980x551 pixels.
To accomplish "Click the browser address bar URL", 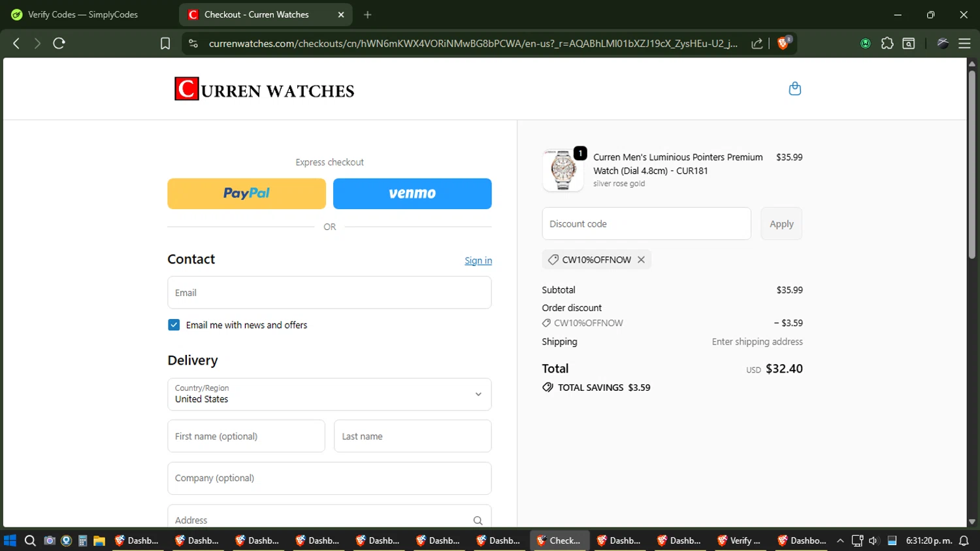I will pyautogui.click(x=473, y=43).
